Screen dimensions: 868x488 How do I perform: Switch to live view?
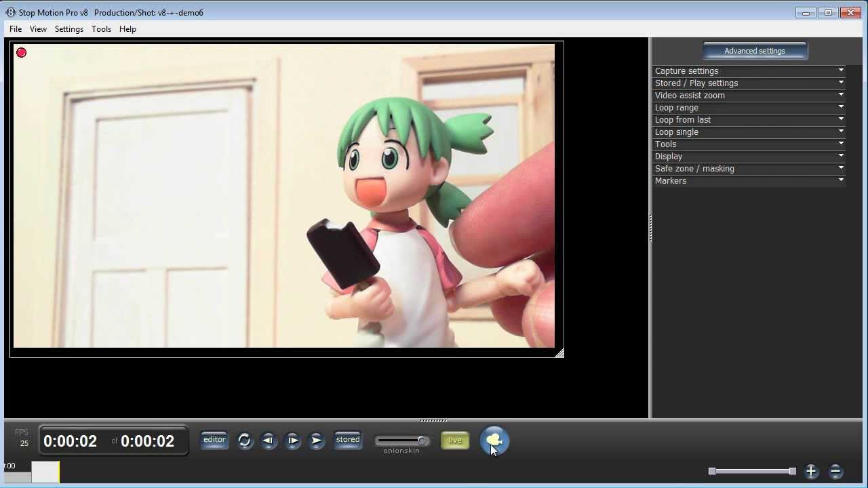454,441
